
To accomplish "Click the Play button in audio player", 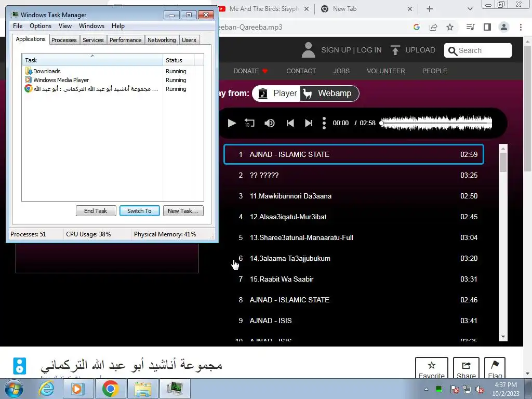I will tap(232, 123).
